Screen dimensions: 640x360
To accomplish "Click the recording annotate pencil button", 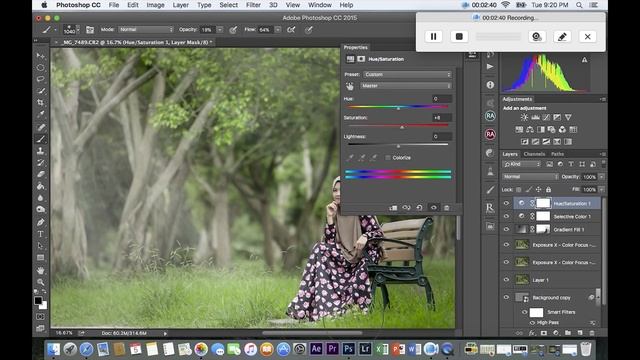I will click(x=562, y=37).
